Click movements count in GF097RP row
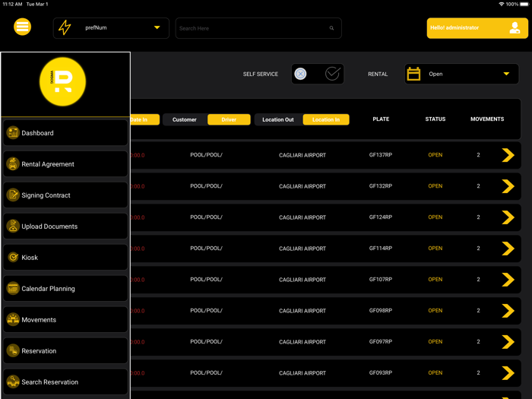 [478, 342]
